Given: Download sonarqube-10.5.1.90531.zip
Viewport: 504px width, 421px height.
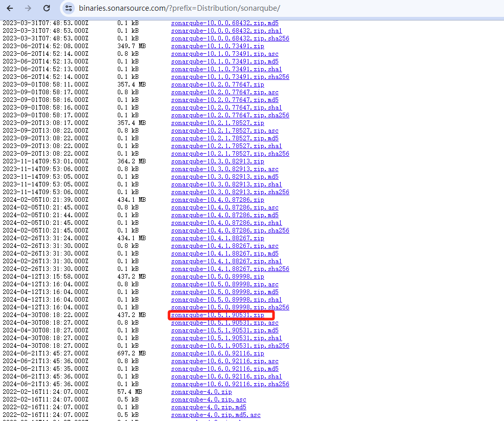Looking at the screenshot, I should [x=218, y=315].
